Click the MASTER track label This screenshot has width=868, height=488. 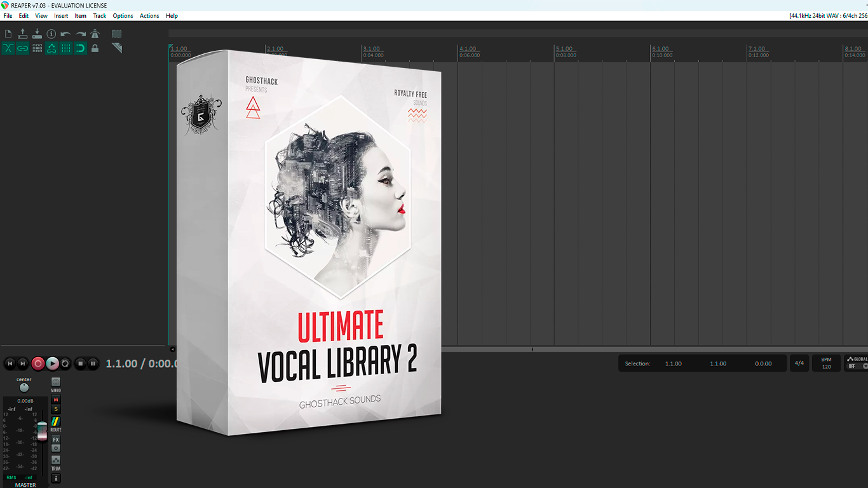(25, 485)
